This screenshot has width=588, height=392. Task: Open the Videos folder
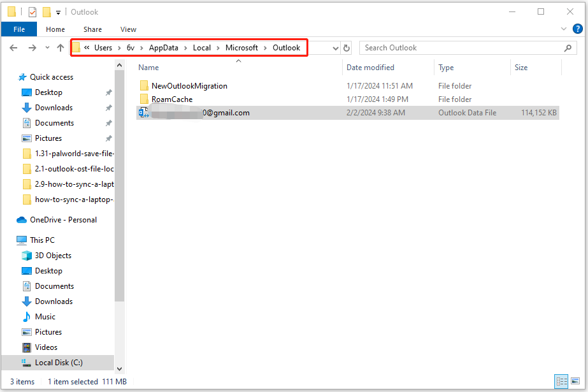click(46, 348)
